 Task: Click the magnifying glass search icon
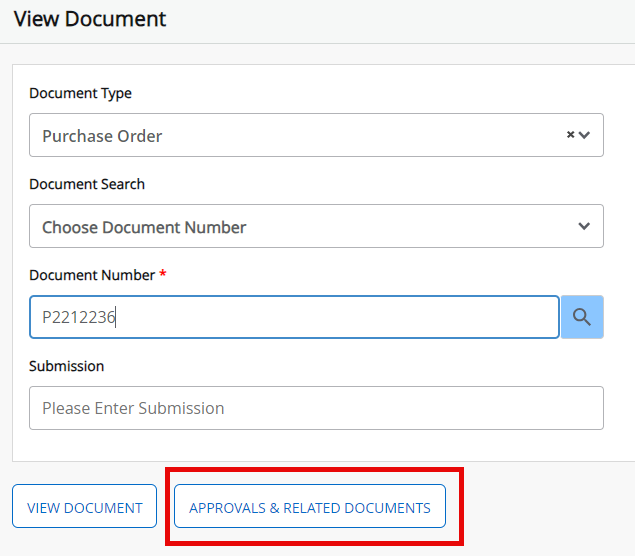(582, 318)
